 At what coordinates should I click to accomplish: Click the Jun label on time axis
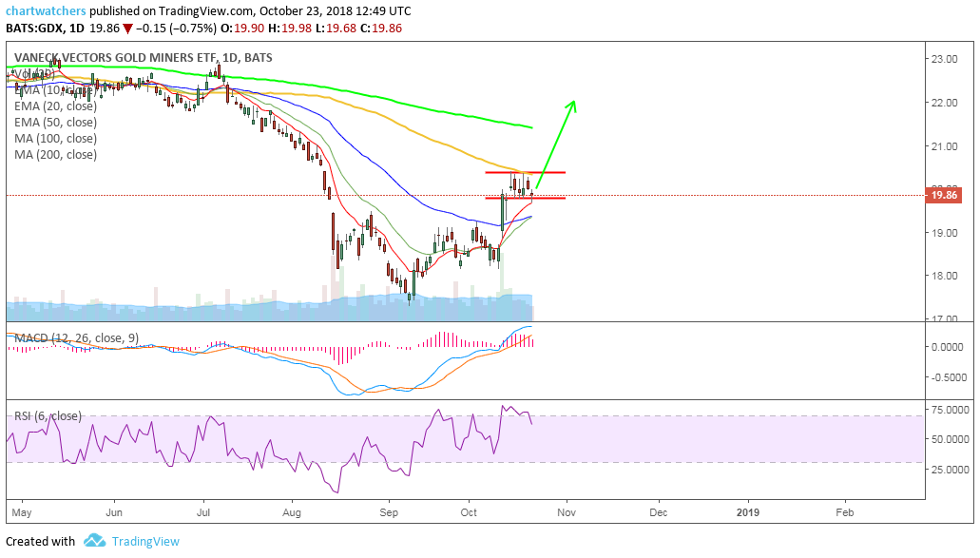(114, 512)
